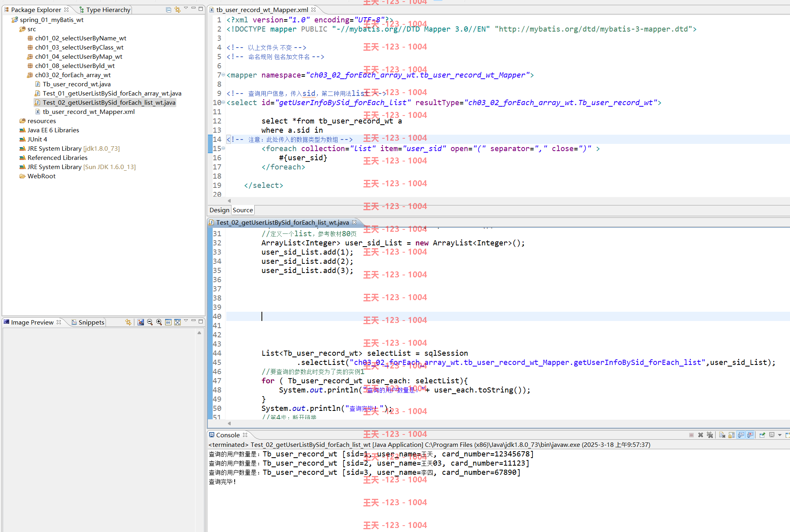Set Image Preview to 100% size
Viewport: 790px width, 532px height.
click(168, 322)
